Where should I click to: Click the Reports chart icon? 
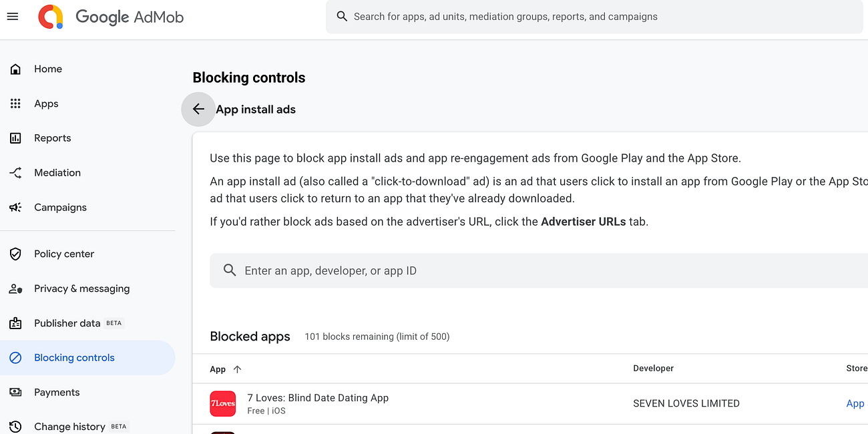[15, 138]
